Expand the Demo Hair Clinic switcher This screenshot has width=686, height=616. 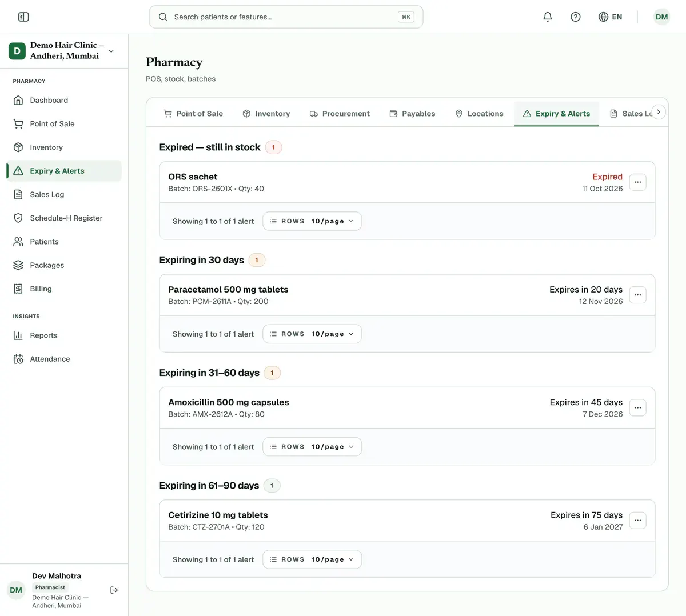coord(63,51)
